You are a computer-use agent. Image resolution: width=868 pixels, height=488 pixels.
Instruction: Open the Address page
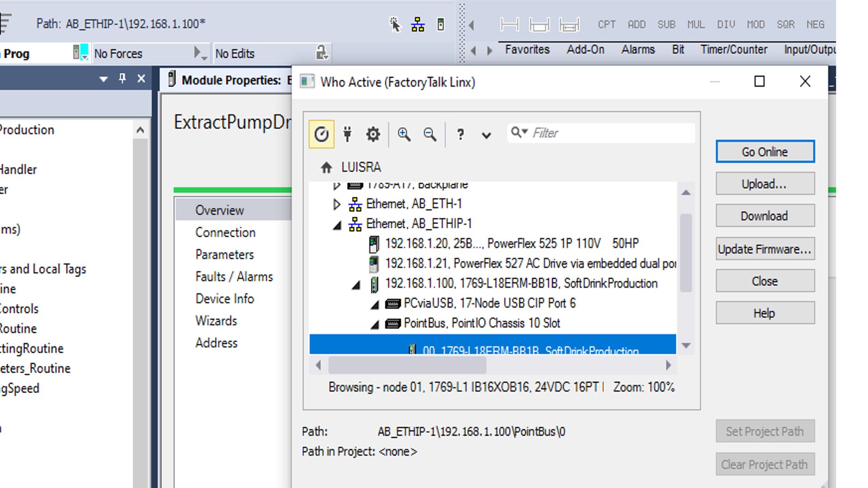216,343
